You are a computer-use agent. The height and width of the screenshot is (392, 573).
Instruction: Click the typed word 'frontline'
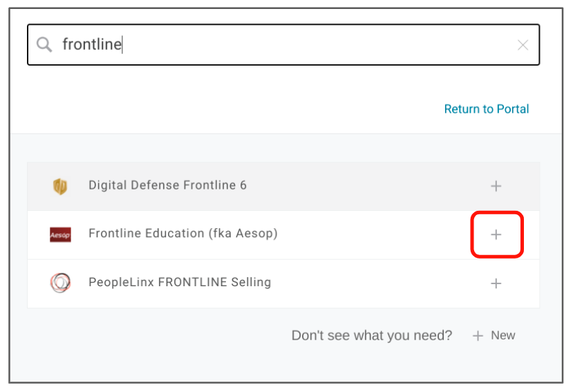[91, 45]
